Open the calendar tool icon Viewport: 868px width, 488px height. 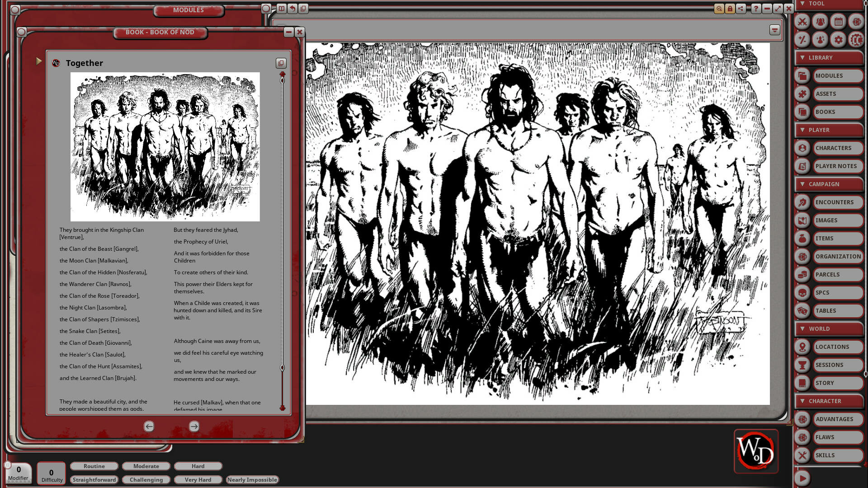pos(838,22)
